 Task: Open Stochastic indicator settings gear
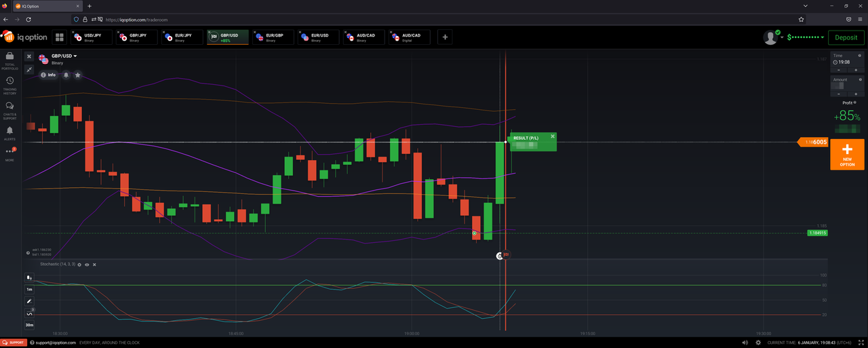(79, 265)
